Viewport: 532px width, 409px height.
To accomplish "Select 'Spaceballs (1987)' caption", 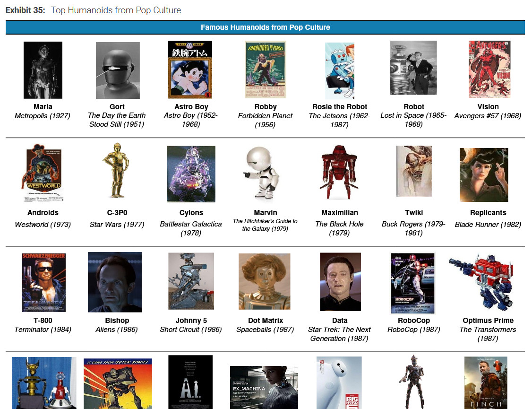I will pos(265,330).
